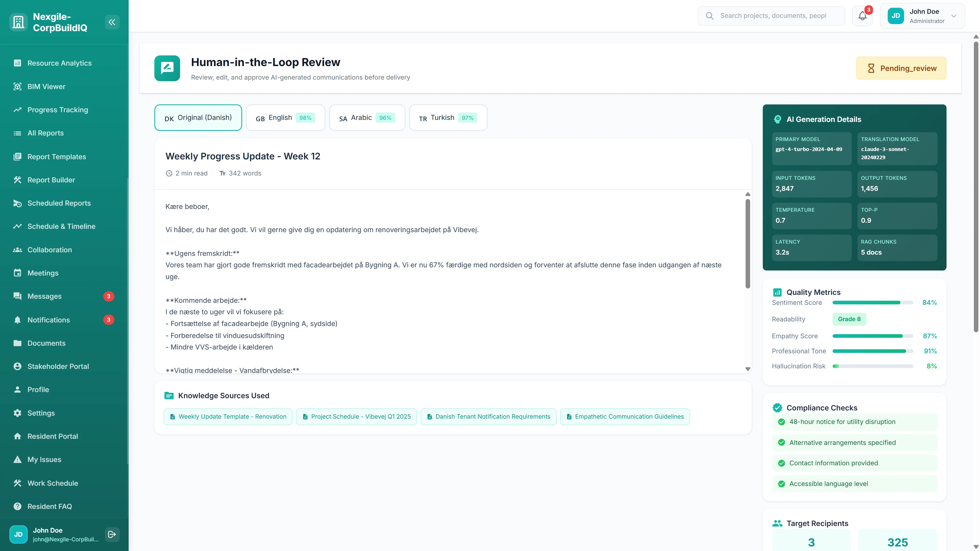
Task: Switch to the English 98% translation
Action: coord(285,118)
